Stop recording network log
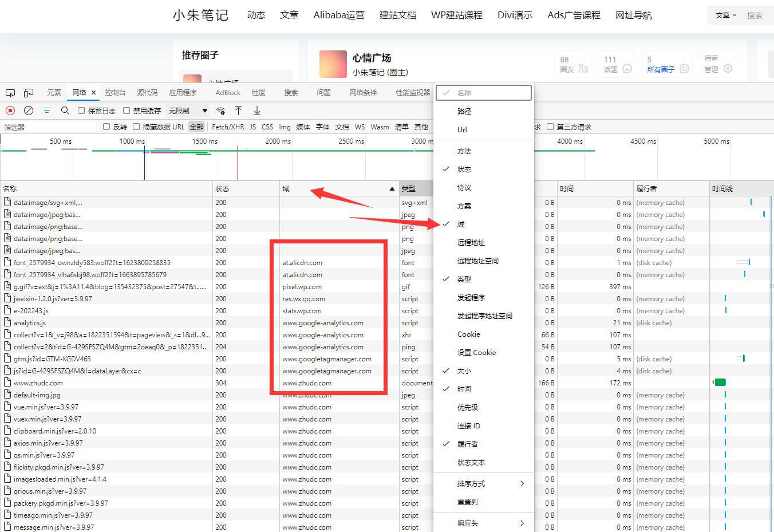 point(10,111)
